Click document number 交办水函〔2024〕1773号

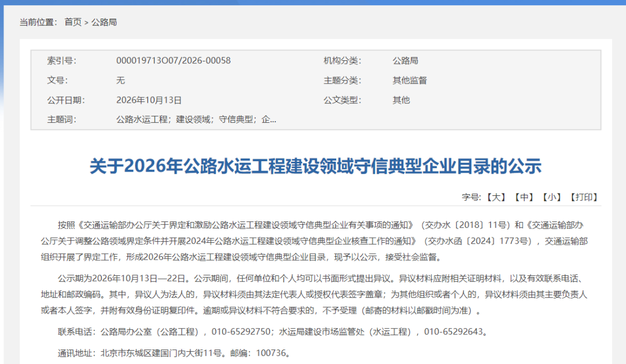478,241
